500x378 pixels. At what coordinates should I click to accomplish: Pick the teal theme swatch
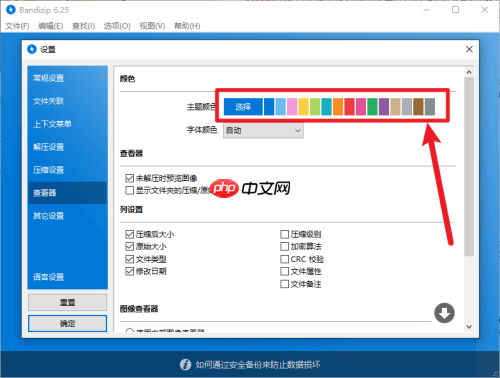(x=326, y=107)
